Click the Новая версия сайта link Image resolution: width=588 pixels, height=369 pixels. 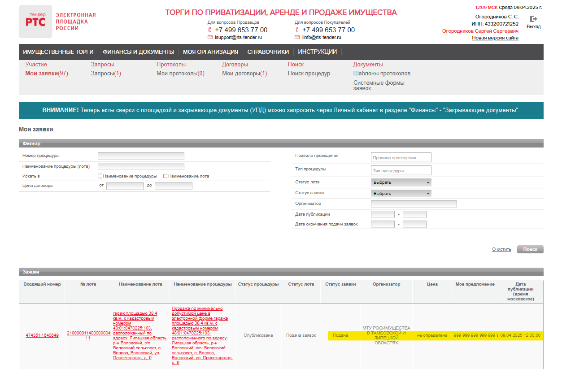[x=495, y=38]
